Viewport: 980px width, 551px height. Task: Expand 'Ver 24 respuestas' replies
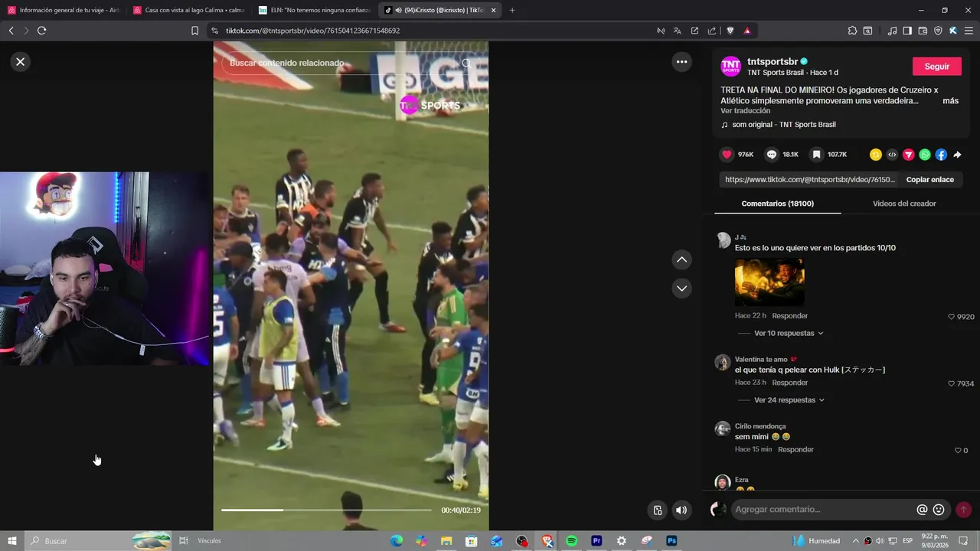789,400
